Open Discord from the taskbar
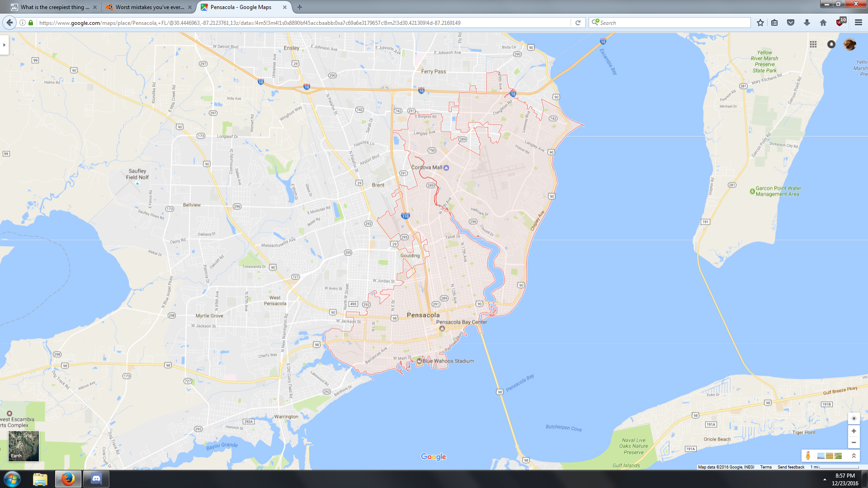Screen dimensions: 868x488 (96, 479)
